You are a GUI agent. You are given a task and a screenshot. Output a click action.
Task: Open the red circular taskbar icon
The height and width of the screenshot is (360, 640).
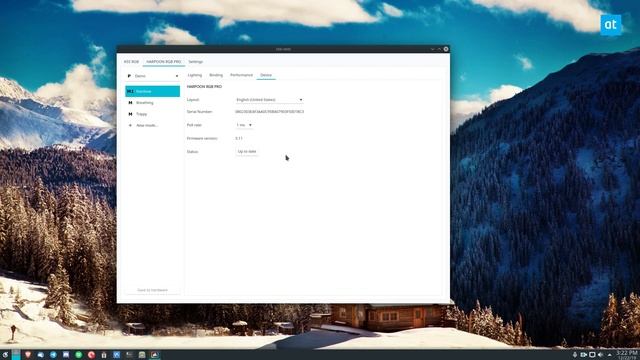pos(91,355)
